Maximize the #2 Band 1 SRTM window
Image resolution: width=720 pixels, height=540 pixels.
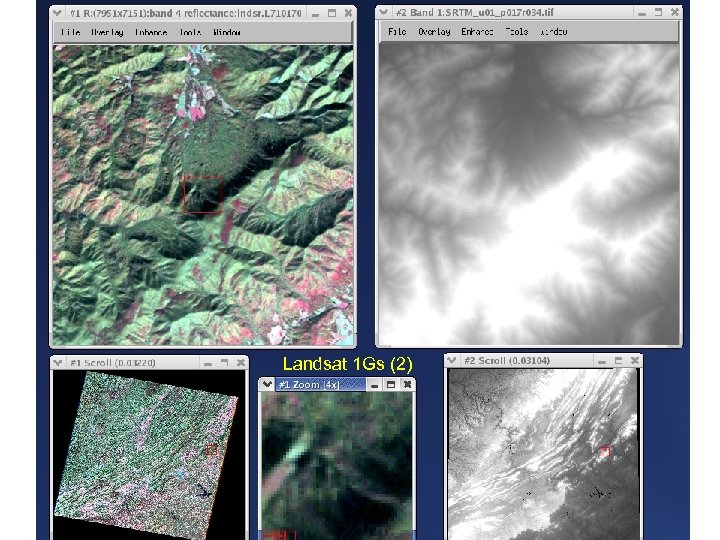pyautogui.click(x=658, y=12)
